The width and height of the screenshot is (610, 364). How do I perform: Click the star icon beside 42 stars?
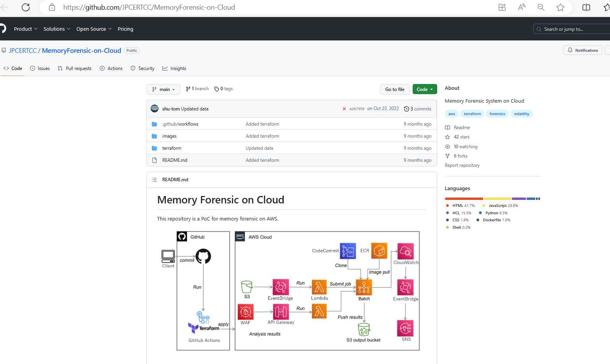coord(447,136)
